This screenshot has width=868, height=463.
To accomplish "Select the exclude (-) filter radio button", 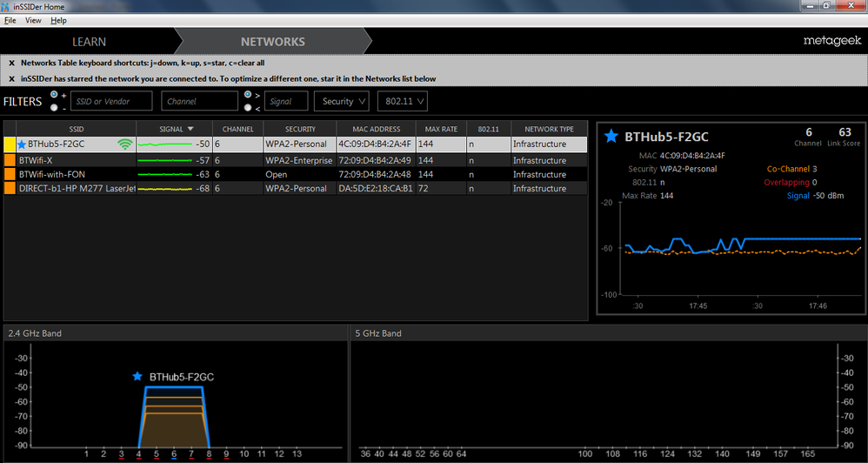I will point(54,108).
